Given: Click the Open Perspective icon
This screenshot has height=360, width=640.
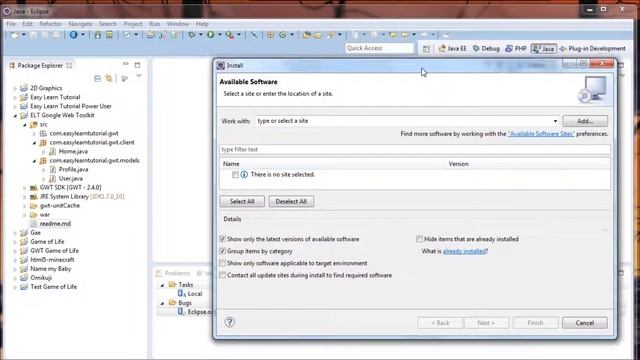Looking at the screenshot, I should click(426, 49).
